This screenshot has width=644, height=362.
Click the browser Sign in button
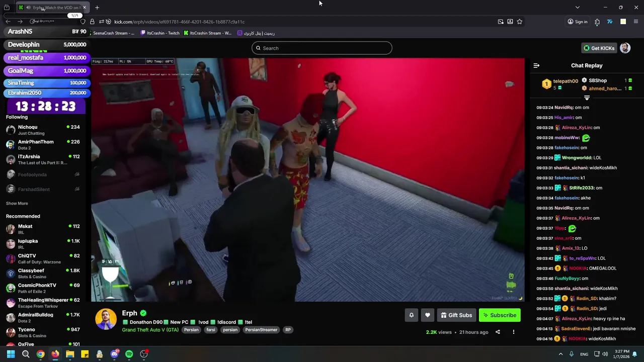click(578, 22)
